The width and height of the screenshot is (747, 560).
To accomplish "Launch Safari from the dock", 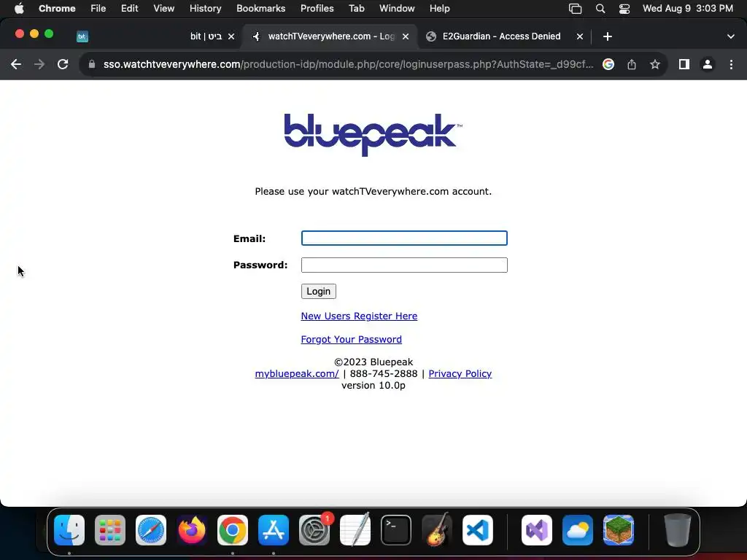I will (x=151, y=530).
